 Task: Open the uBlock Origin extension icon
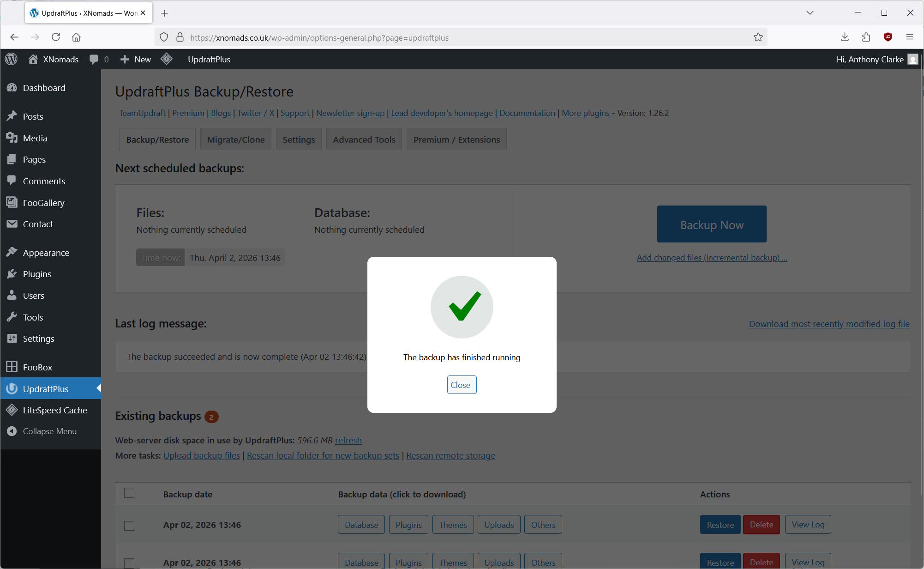[888, 37]
